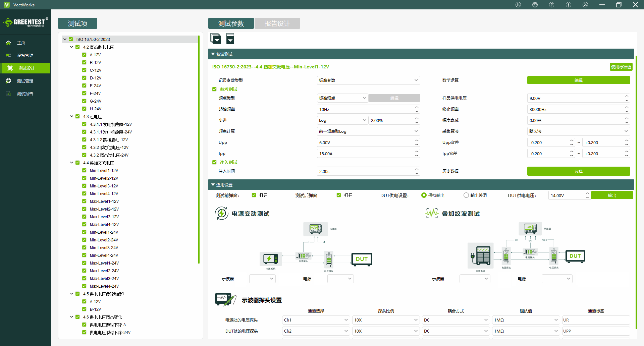Screen dimensions: 644x346
Task: Click the info icon in titlebar
Action: click(568, 5)
